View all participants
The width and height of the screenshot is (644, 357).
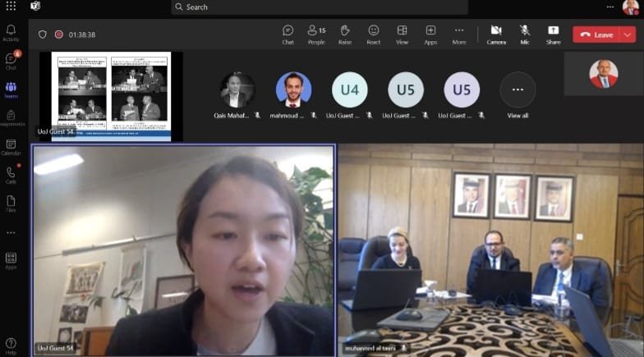pos(517,95)
